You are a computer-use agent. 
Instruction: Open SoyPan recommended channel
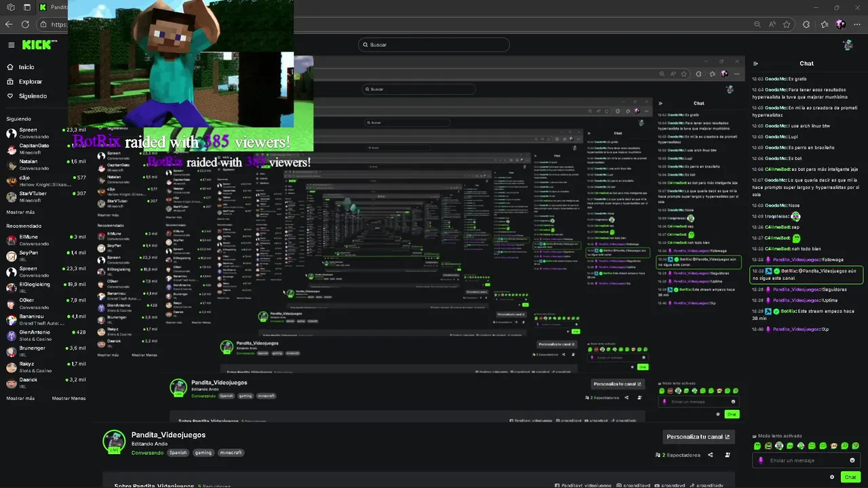pos(45,256)
